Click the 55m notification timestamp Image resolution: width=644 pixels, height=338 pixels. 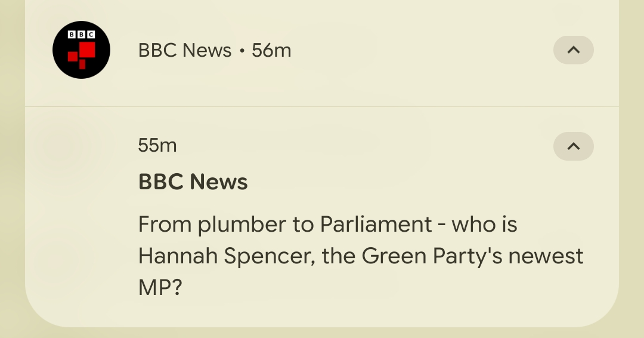tap(157, 145)
